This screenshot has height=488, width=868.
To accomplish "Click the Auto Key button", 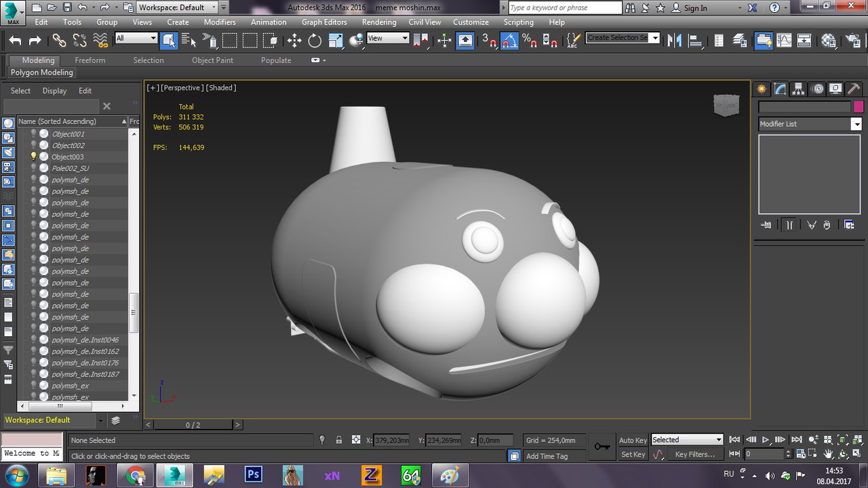I will point(633,440).
